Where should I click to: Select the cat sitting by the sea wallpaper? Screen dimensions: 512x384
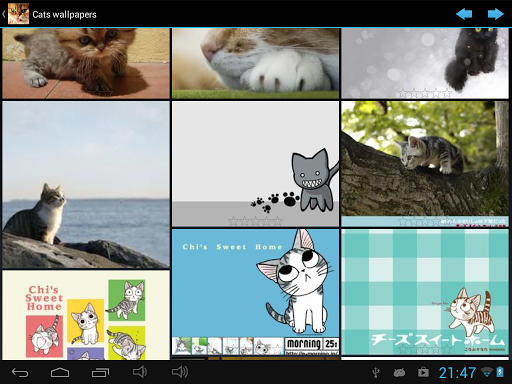point(86,185)
